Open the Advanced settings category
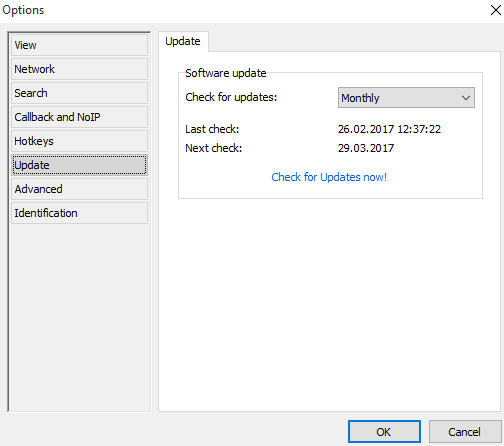The width and height of the screenshot is (504, 446). [x=79, y=189]
